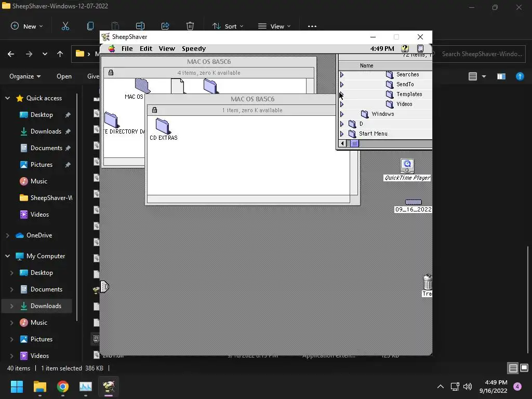Click the Search SheepShaver-Windows field
The width and height of the screenshot is (532, 399).
pos(480,54)
